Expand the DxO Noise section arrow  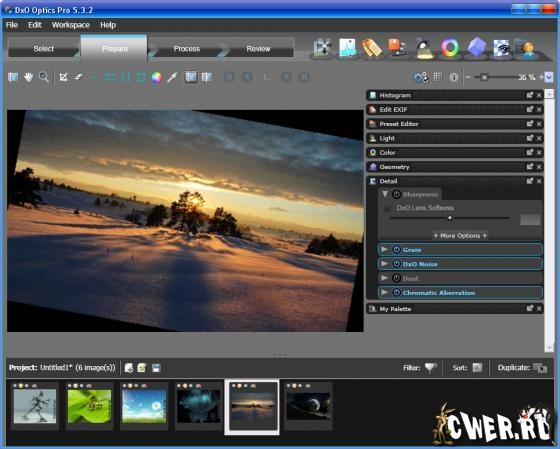[385, 264]
